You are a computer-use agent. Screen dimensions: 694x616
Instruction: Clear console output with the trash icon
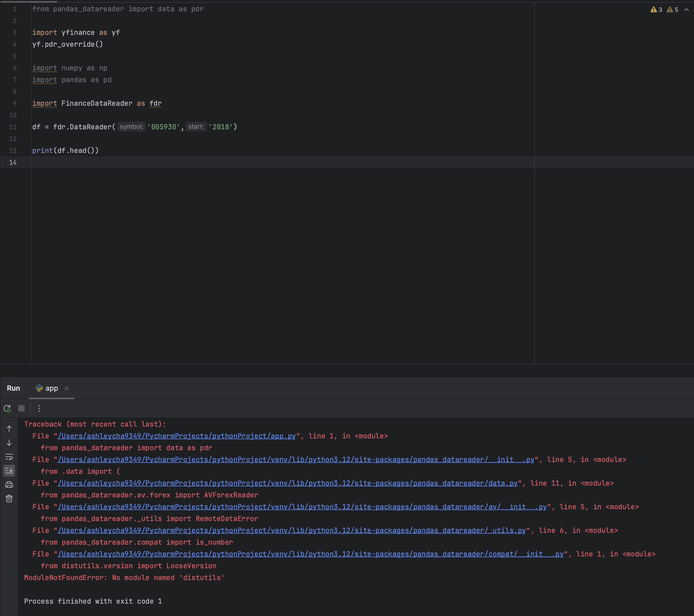point(9,499)
